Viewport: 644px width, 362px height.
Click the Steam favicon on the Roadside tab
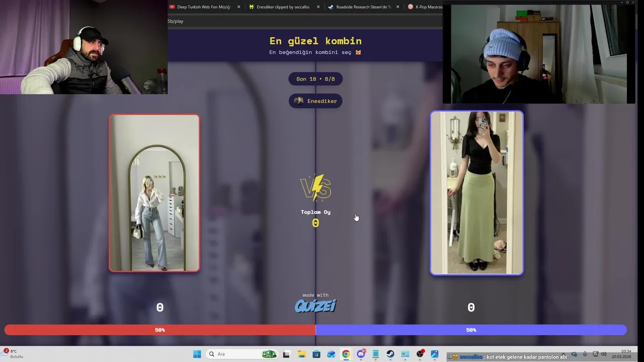pos(331,7)
